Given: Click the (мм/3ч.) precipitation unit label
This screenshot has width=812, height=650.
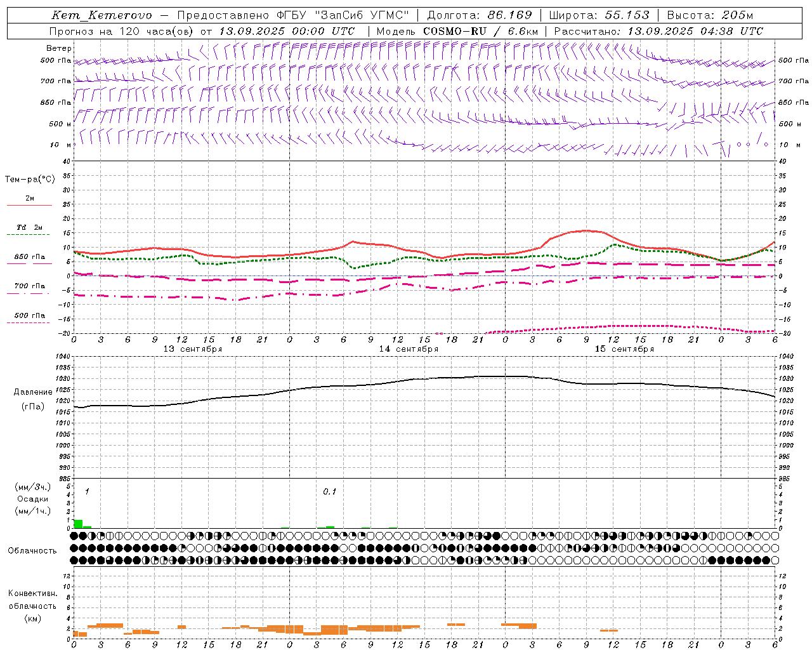Looking at the screenshot, I should coord(32,487).
